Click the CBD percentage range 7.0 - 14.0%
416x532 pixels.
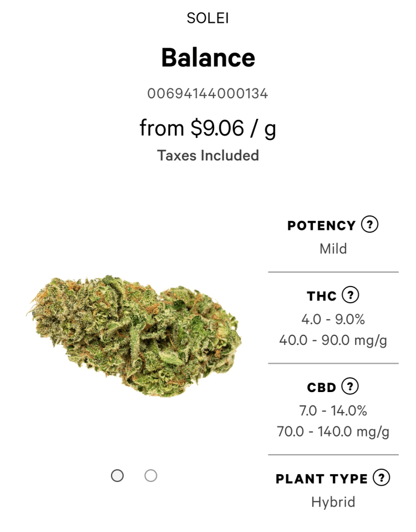[333, 410]
